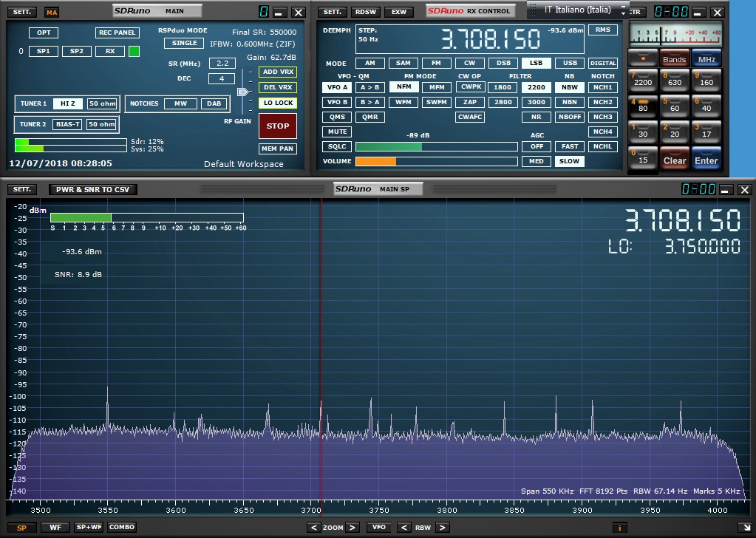The width and height of the screenshot is (756, 538).
Task: Click the orange VOLUME bar
Action: [375, 162]
